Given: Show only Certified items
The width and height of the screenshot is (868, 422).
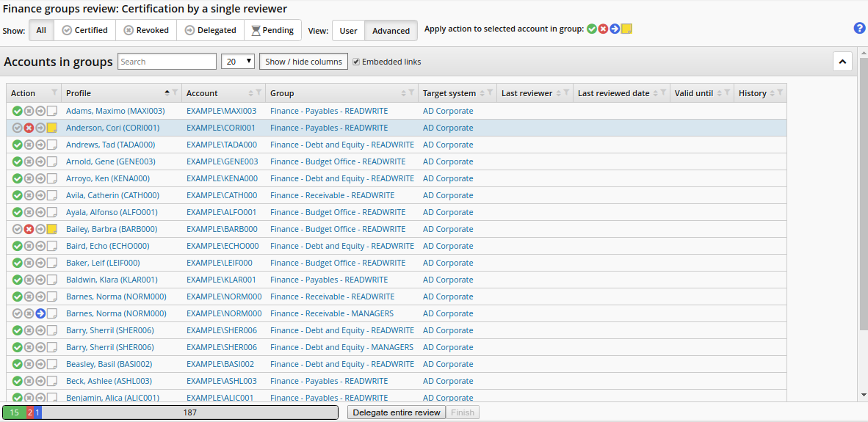Looking at the screenshot, I should tap(84, 30).
